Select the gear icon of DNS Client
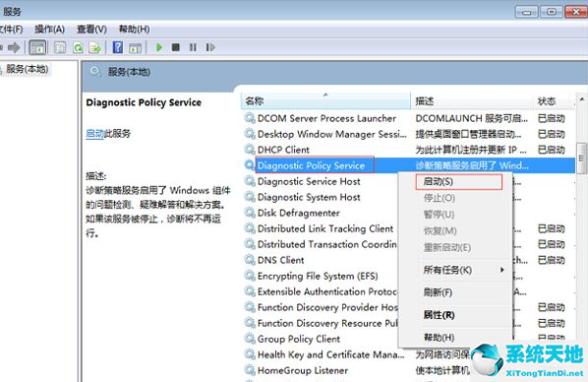 (x=250, y=260)
